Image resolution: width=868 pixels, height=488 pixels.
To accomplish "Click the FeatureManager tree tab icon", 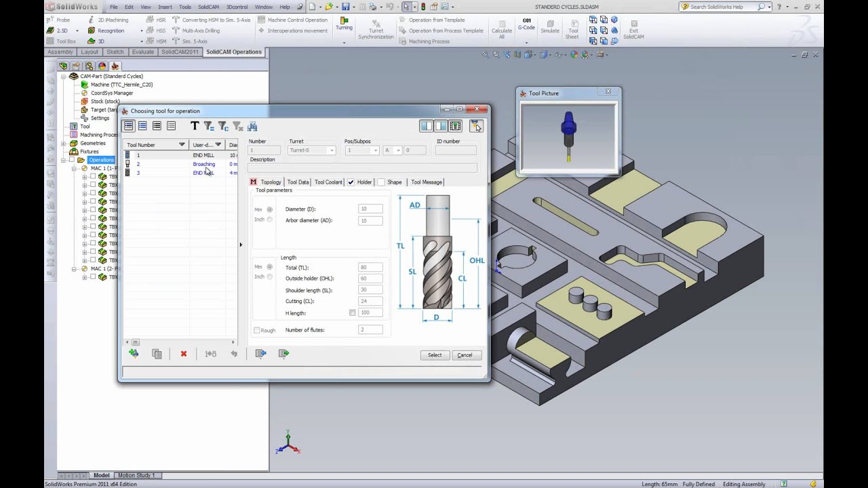I will point(63,66).
